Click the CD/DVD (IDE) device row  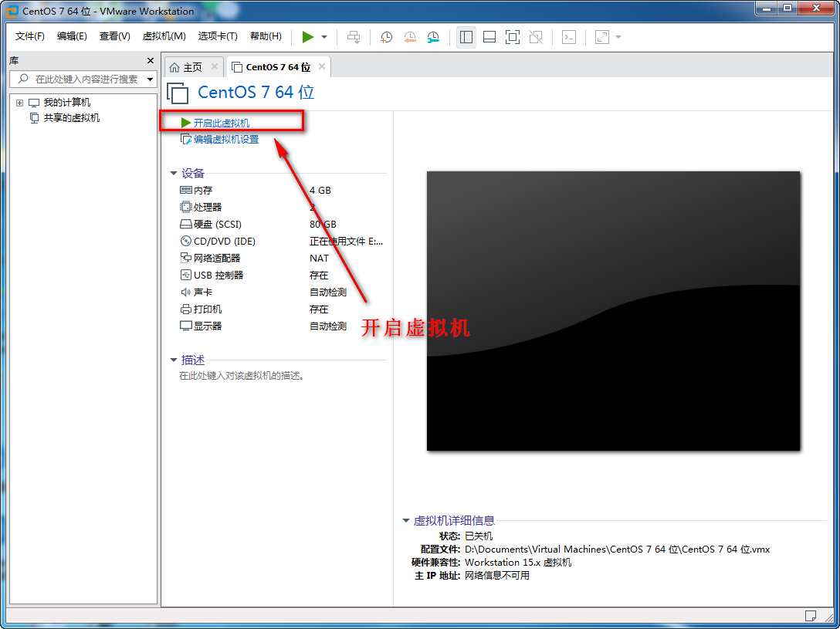coord(281,242)
